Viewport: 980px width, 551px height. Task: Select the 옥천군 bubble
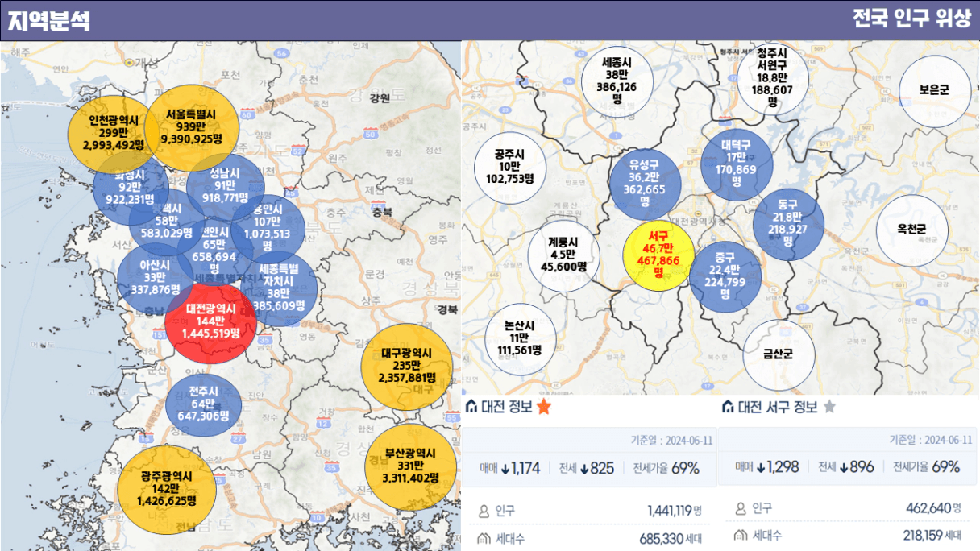pyautogui.click(x=912, y=231)
